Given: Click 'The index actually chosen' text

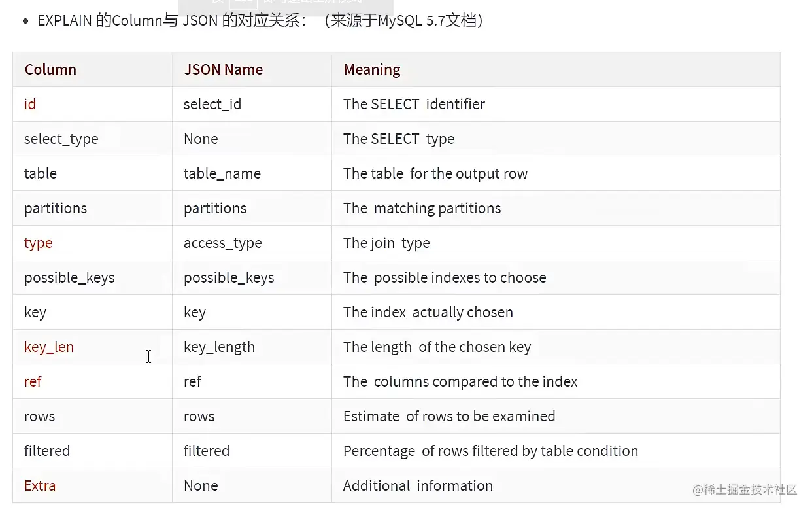Looking at the screenshot, I should (x=428, y=312).
